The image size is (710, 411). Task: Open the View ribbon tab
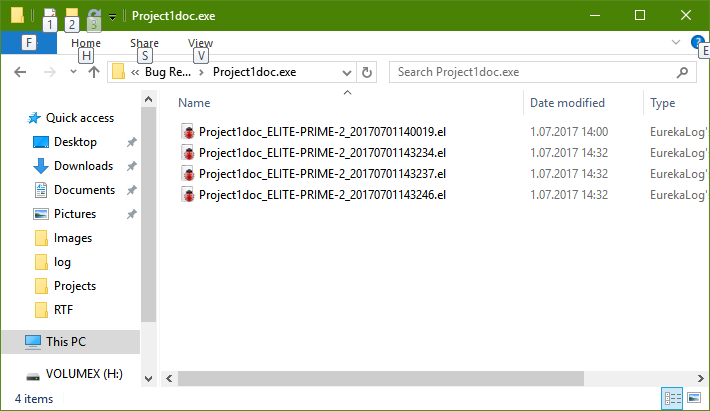tap(200, 43)
